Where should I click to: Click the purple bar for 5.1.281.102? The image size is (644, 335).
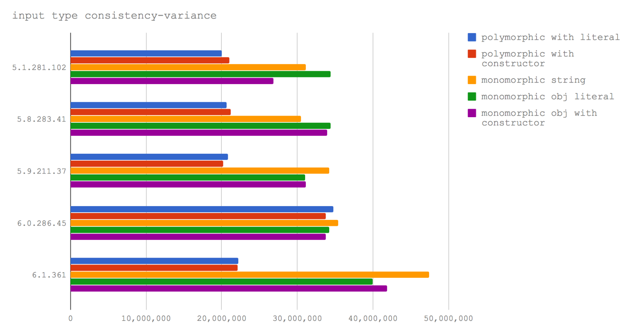point(172,81)
